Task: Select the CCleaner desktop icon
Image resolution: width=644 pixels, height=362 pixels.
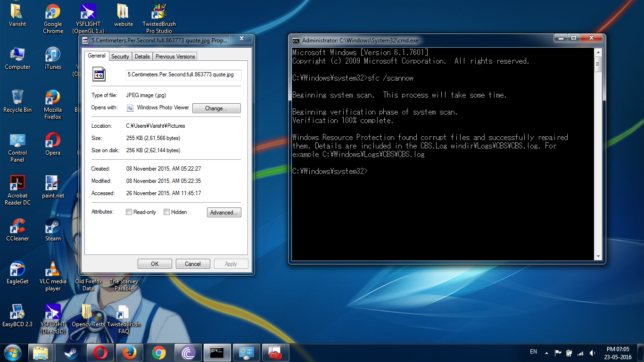Action: point(17,230)
